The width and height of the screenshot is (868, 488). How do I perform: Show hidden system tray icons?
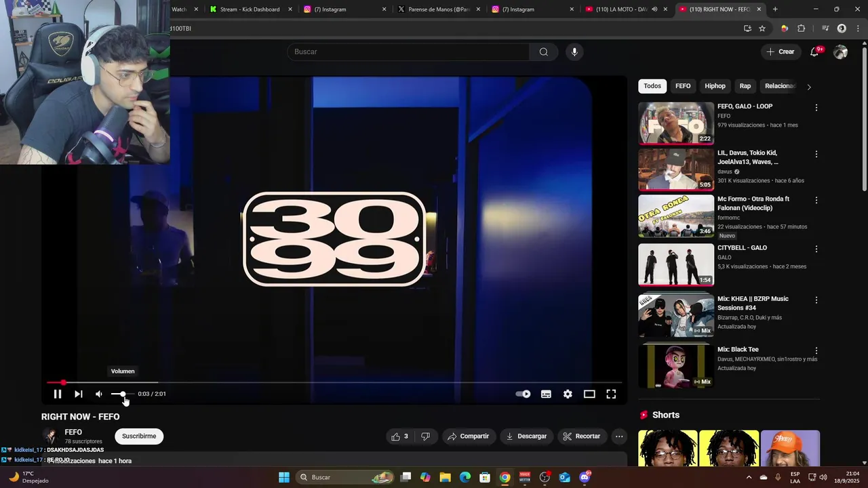tap(749, 477)
